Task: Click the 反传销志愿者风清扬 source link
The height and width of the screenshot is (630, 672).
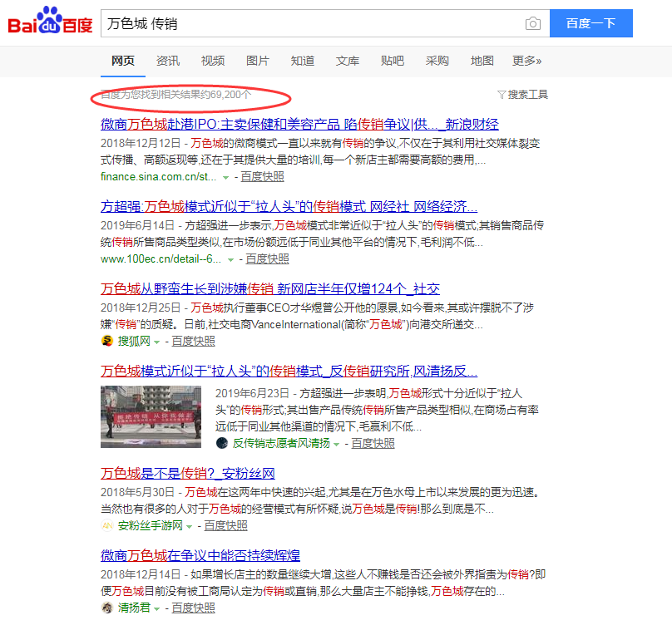Action: (x=282, y=443)
